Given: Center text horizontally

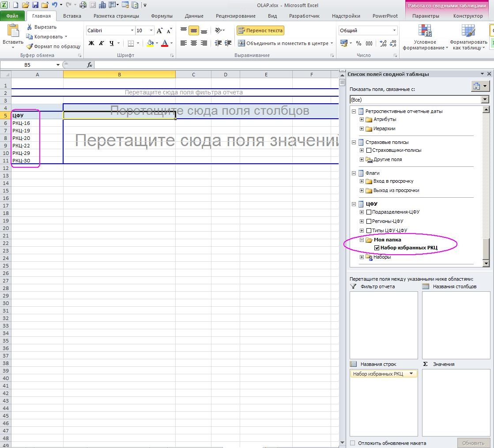Looking at the screenshot, I should pos(194,43).
